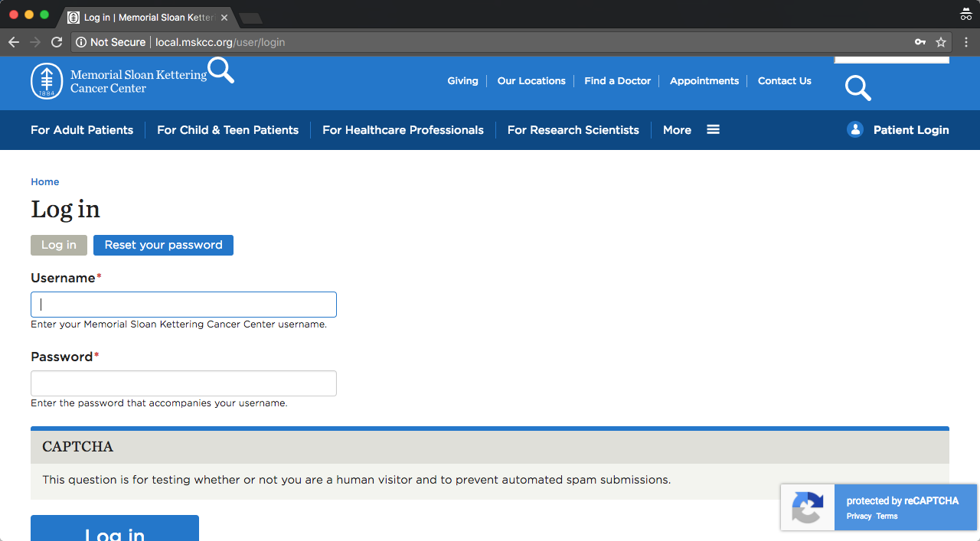Click the incognito icon at the window's top right
Image resolution: width=980 pixels, height=541 pixels.
click(x=965, y=14)
